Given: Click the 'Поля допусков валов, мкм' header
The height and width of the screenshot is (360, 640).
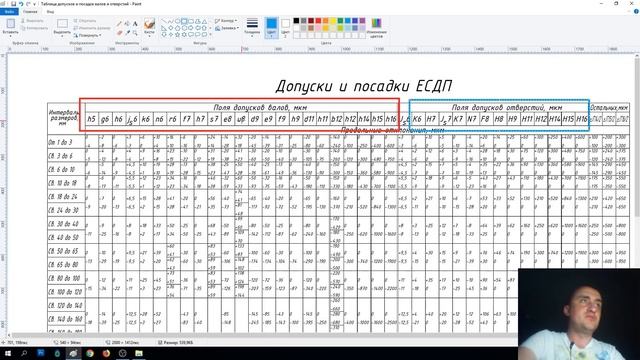Looking at the screenshot, I should (260, 107).
